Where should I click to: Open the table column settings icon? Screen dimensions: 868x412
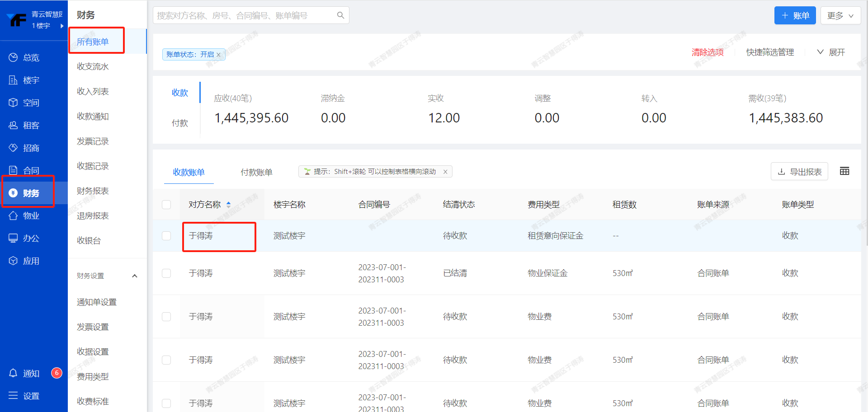pyautogui.click(x=844, y=171)
